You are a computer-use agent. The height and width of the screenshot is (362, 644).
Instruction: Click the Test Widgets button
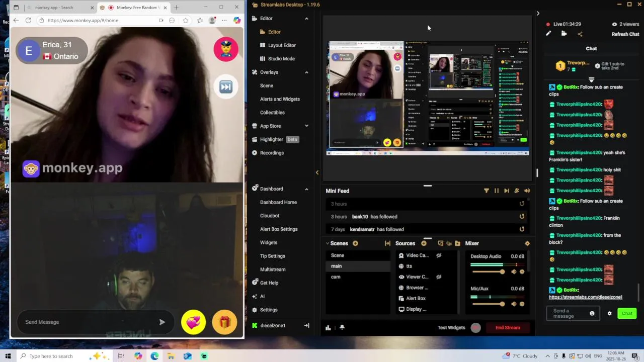[x=451, y=328]
